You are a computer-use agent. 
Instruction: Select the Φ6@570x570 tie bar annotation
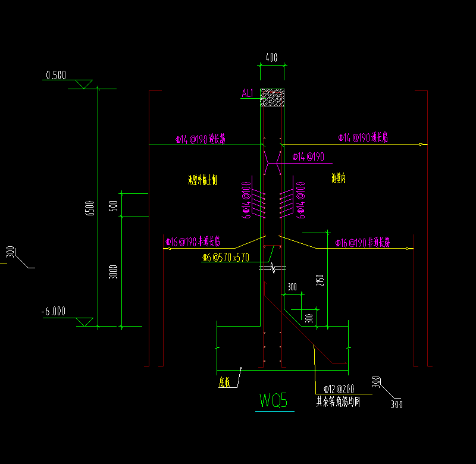[x=226, y=258]
